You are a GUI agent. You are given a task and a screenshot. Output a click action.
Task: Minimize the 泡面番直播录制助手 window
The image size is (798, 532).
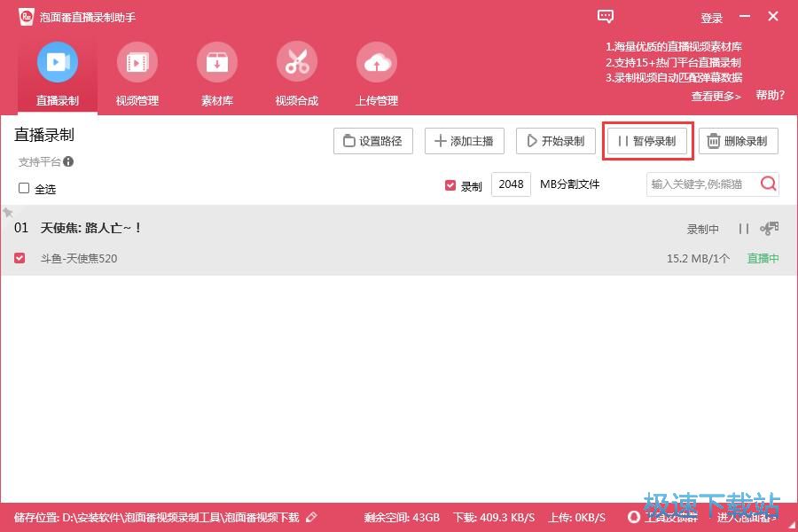pos(745,16)
